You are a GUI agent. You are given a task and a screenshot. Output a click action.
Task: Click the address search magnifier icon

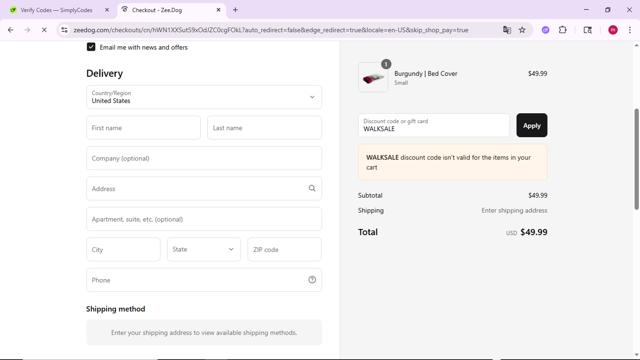312,189
